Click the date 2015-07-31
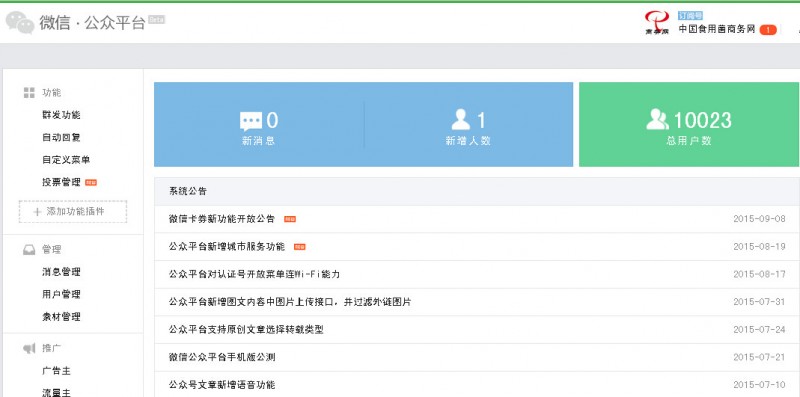800x397 pixels. 759,302
